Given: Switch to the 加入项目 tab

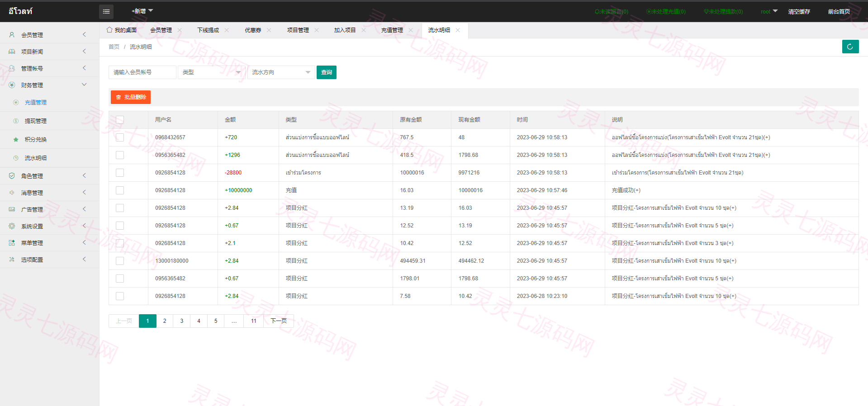Looking at the screenshot, I should point(345,30).
